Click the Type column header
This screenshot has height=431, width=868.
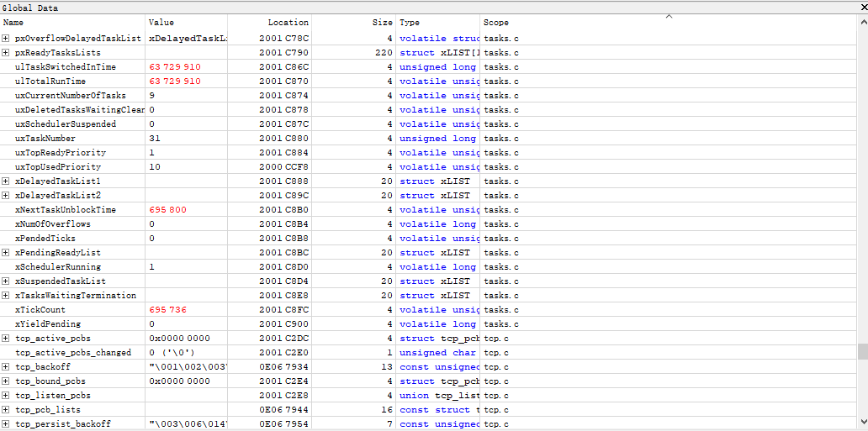(x=410, y=23)
